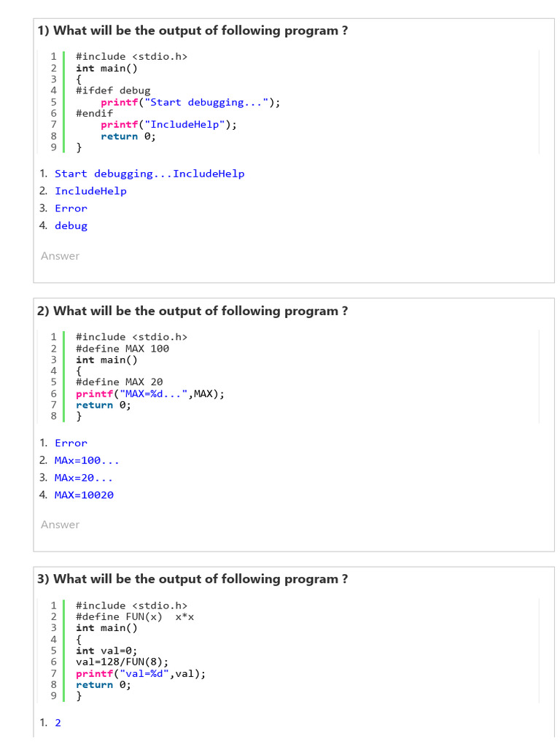Pick the "Error" option under question 1

pyautogui.click(x=71, y=209)
